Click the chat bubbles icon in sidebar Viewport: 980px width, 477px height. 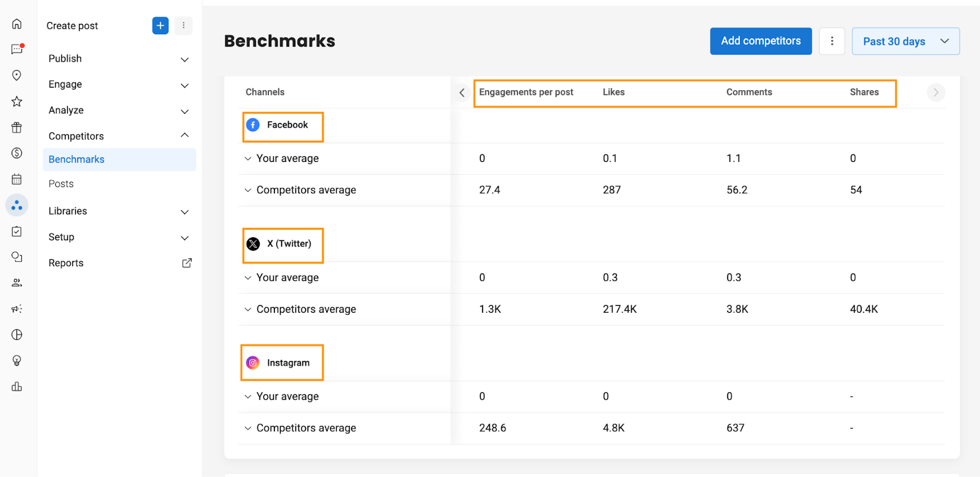click(x=17, y=257)
